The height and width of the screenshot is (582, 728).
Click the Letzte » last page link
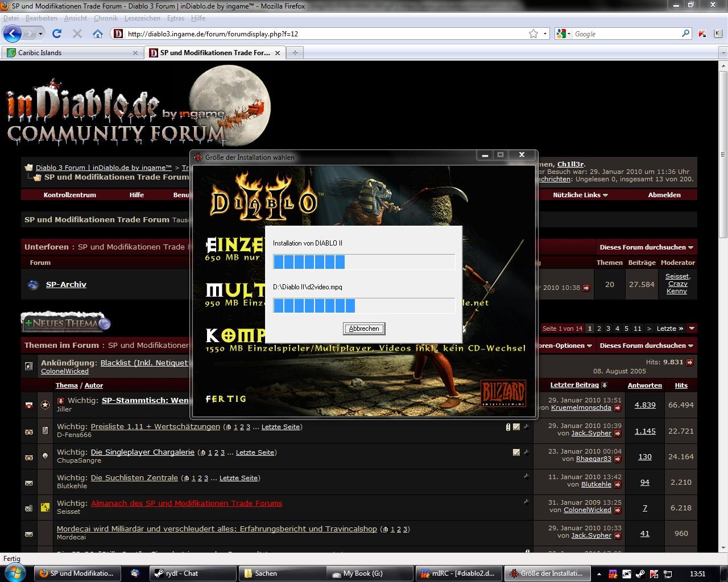(670, 329)
